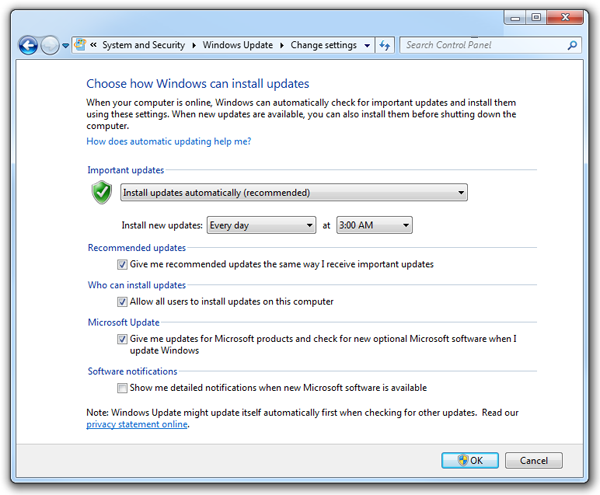This screenshot has width=600, height=495.
Task: Click Choose how Windows can install updates title
Action: click(197, 84)
